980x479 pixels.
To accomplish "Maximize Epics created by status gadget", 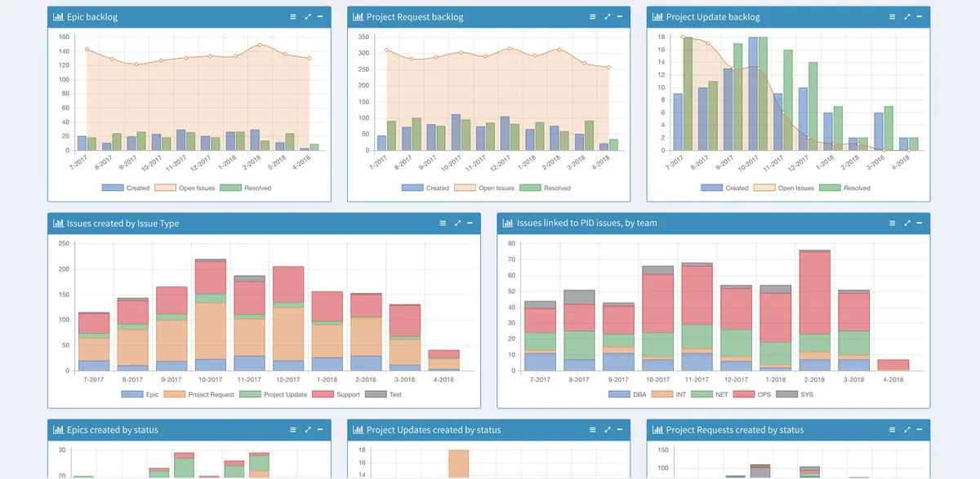I will pyautogui.click(x=308, y=429).
